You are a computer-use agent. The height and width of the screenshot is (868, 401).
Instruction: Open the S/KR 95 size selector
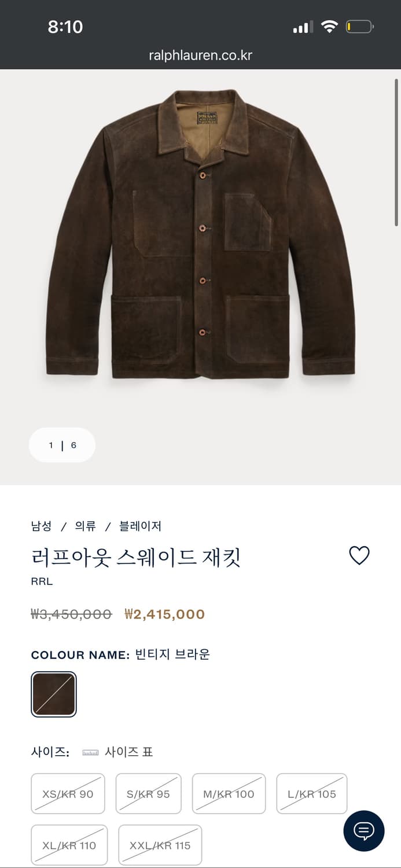[x=148, y=793]
